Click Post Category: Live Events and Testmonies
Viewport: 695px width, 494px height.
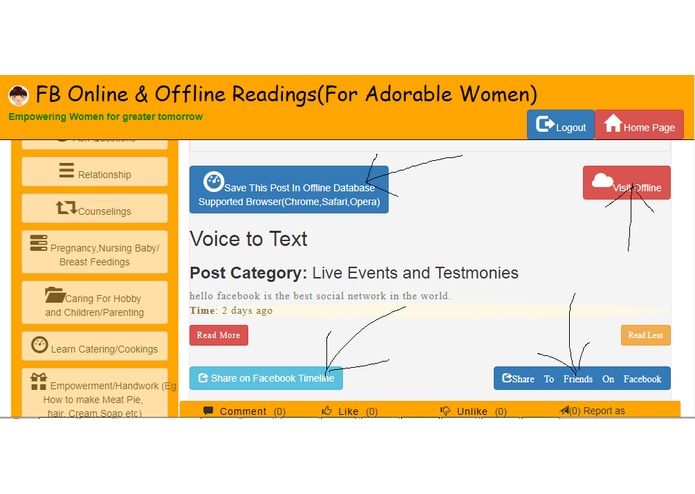(354, 273)
